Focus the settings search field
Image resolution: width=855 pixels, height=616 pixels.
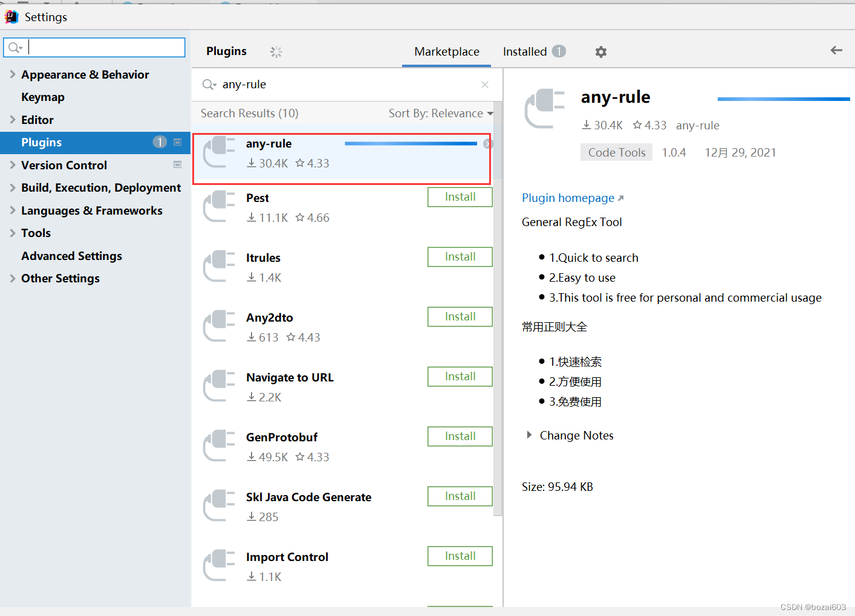point(94,47)
